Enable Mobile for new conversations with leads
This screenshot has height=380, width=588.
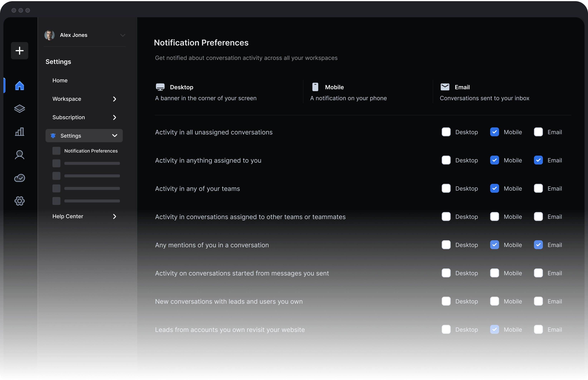494,301
